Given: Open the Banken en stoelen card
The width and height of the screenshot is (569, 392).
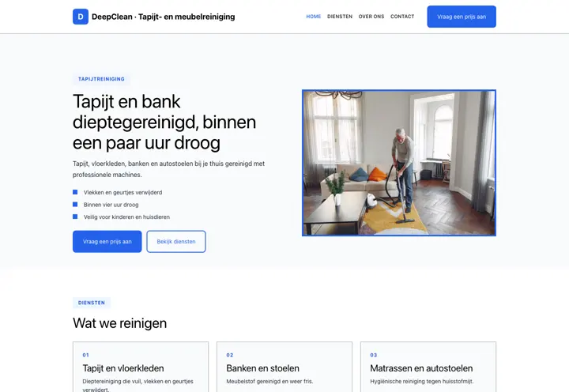Looking at the screenshot, I should coord(284,367).
